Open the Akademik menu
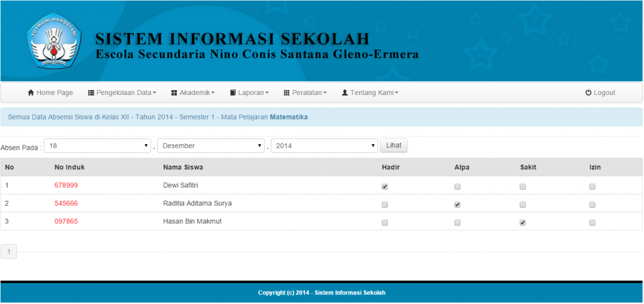Image resolution: width=644 pixels, height=304 pixels. 192,93
